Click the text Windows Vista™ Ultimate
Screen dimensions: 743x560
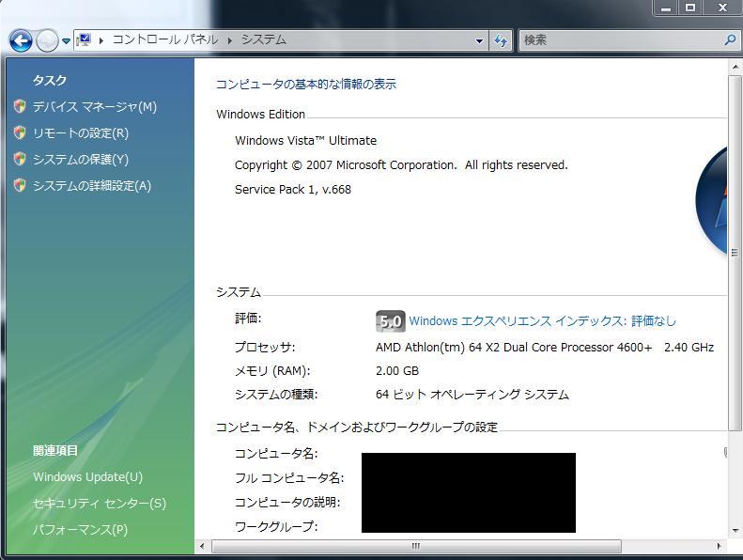(305, 141)
